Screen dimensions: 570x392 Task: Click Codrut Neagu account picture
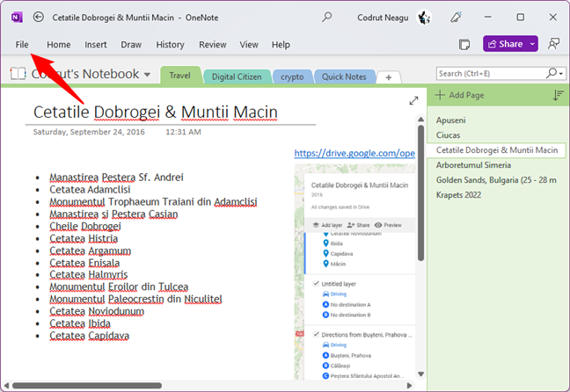[423, 17]
